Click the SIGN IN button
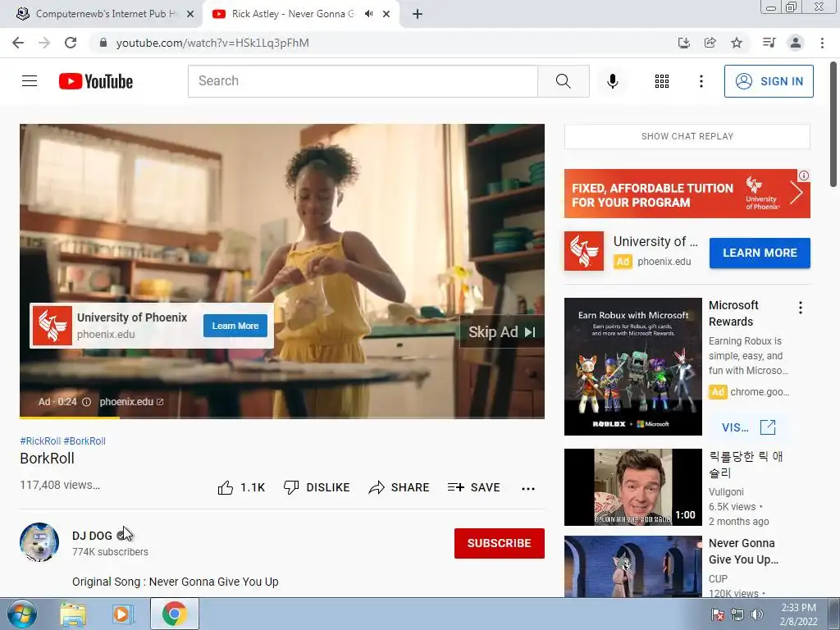The height and width of the screenshot is (630, 840). click(x=769, y=81)
